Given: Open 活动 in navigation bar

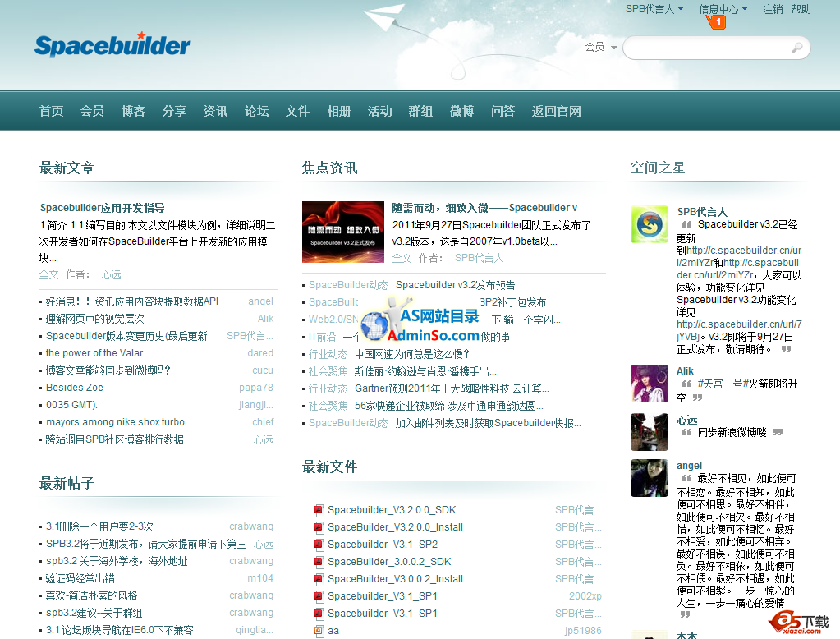Looking at the screenshot, I should pos(380,111).
